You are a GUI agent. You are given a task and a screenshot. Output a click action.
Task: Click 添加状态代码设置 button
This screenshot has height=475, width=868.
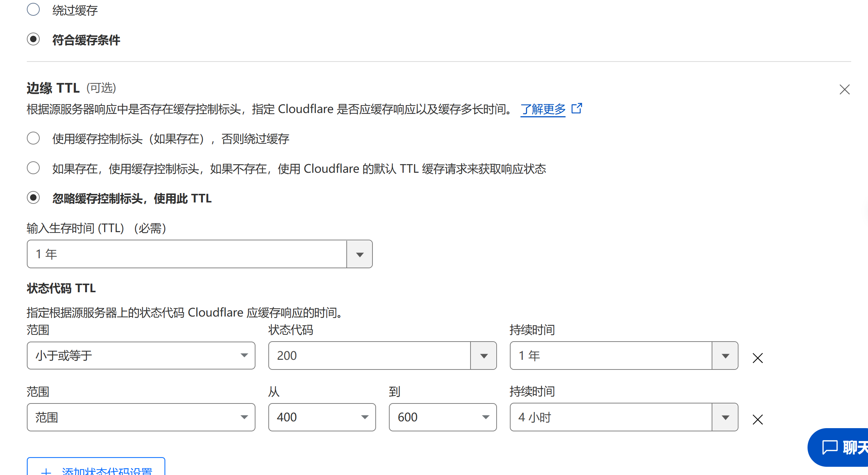96,466
